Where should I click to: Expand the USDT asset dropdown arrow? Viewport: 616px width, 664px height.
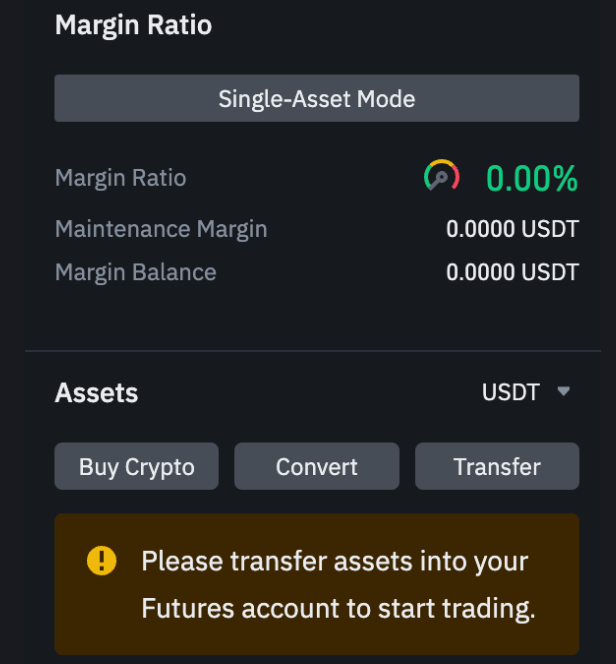pyautogui.click(x=564, y=391)
